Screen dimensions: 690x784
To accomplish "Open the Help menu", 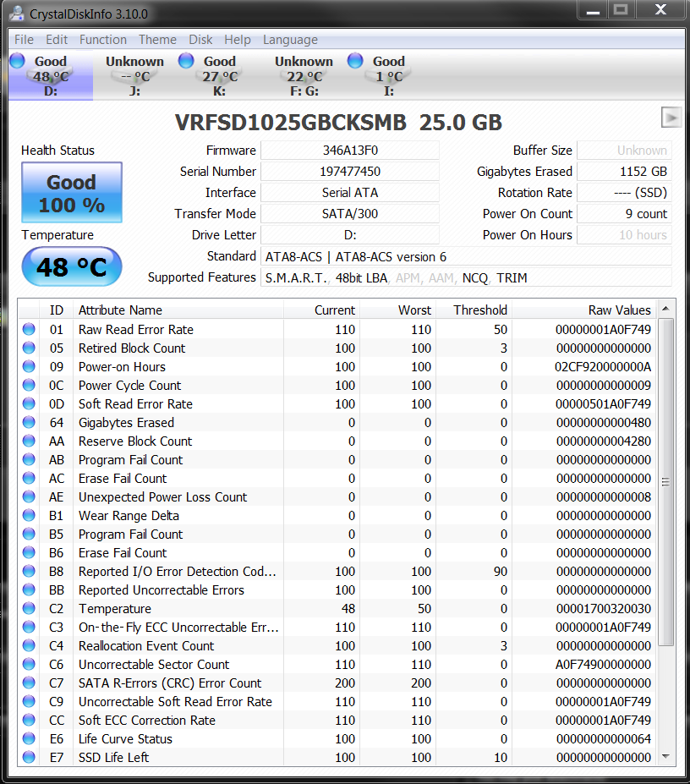I will click(238, 39).
